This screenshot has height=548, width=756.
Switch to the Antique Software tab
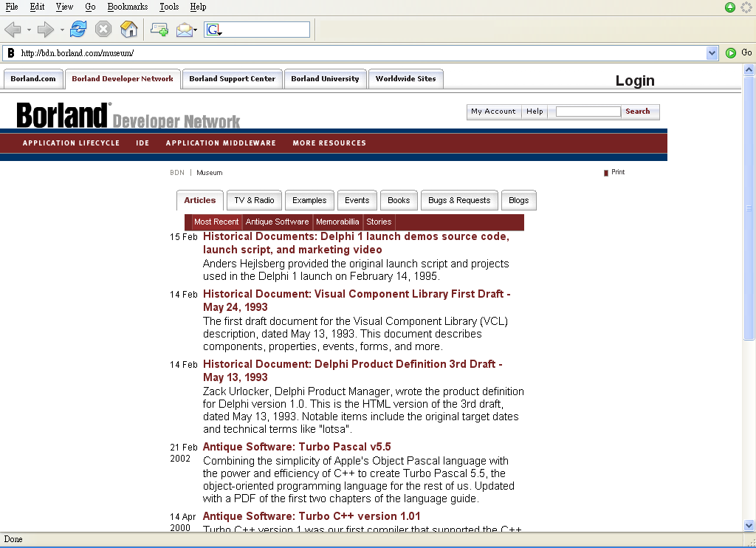coord(277,222)
